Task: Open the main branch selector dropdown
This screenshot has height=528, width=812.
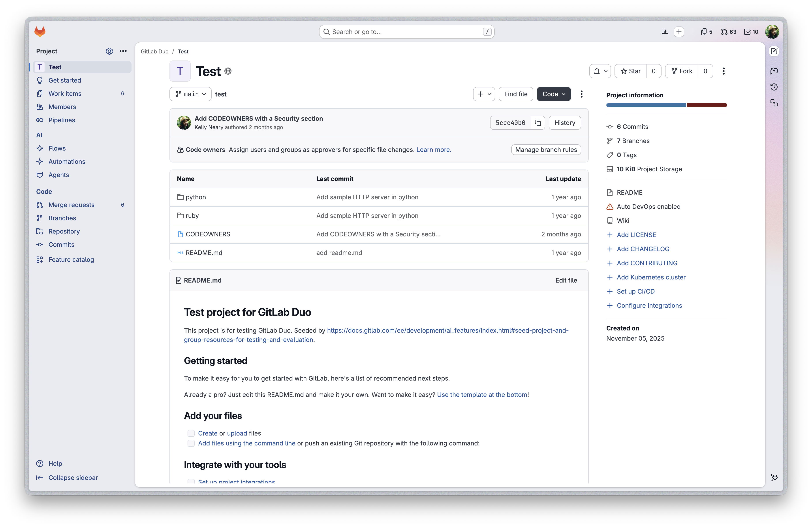Action: (190, 94)
